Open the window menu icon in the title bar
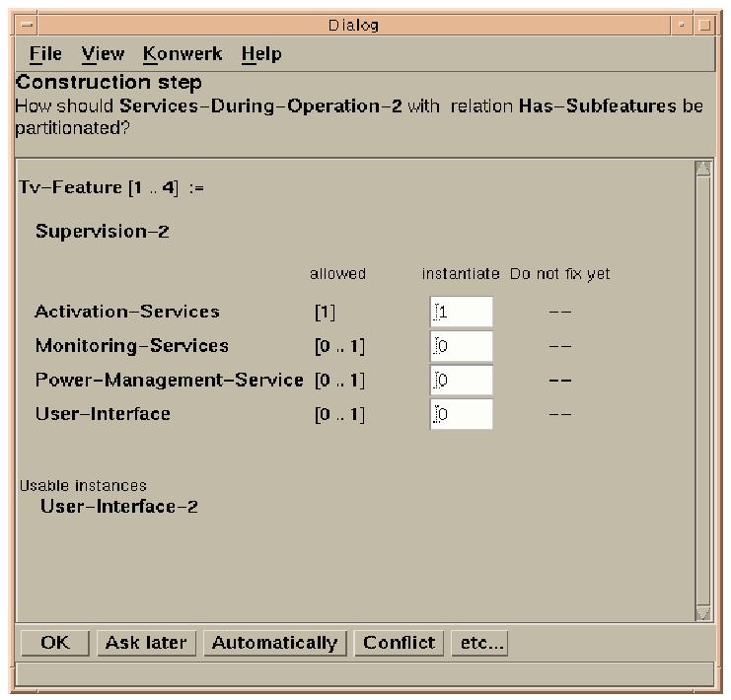Screen dimensions: 731x700 (27, 25)
